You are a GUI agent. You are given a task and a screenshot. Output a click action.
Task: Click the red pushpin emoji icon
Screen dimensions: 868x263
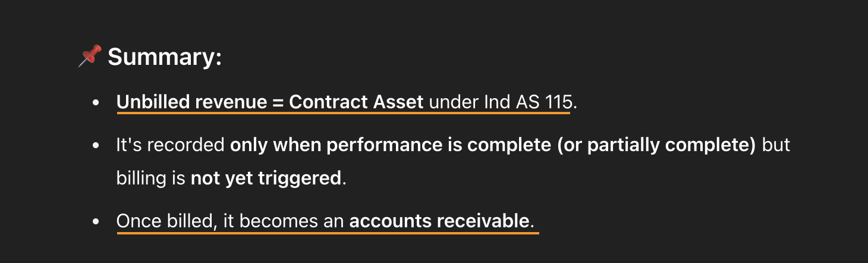tap(90, 57)
